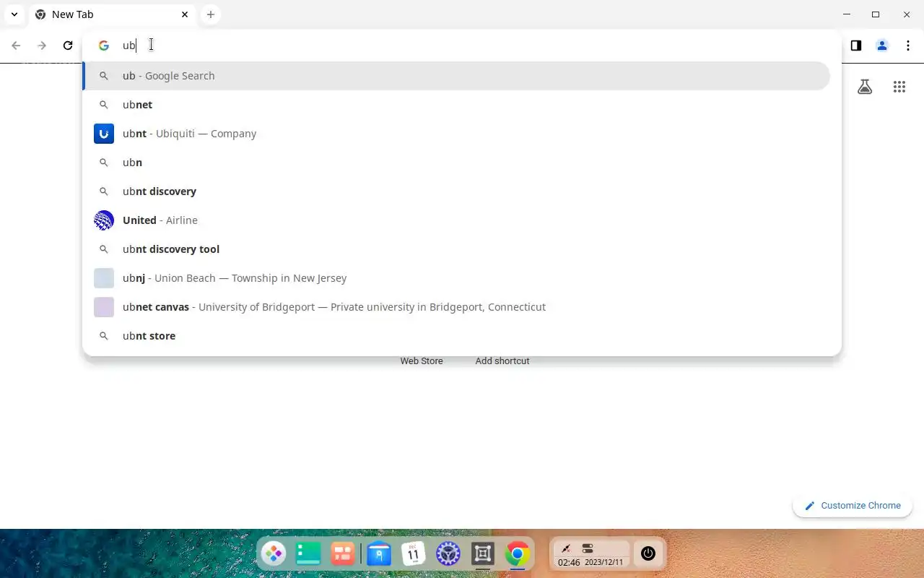Click the Ubiquiti logo icon
924x578 pixels.
104,134
